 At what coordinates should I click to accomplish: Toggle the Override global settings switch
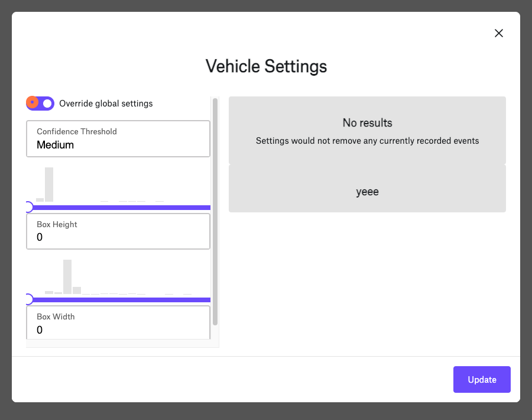coord(40,103)
